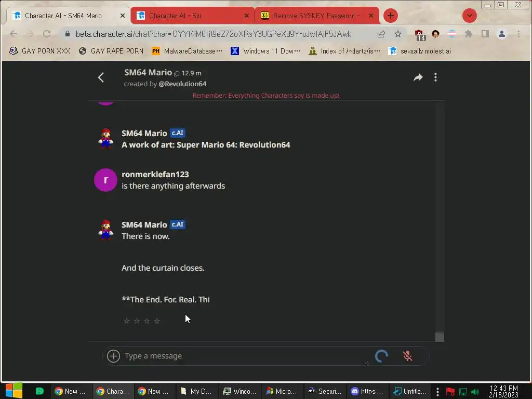Switch to Character.AI - SM64 Mario tab
The height and width of the screenshot is (399, 532).
(63, 16)
